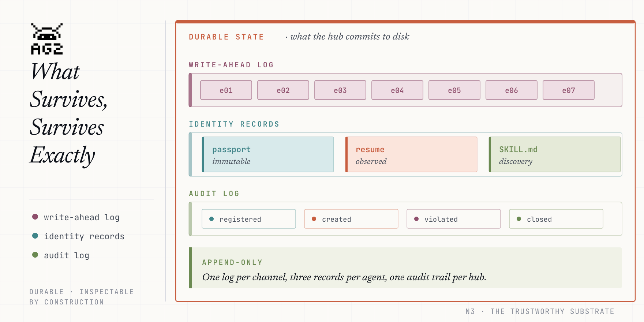Image resolution: width=644 pixels, height=322 pixels.
Task: Click the created audit event chip
Action: pyautogui.click(x=351, y=219)
